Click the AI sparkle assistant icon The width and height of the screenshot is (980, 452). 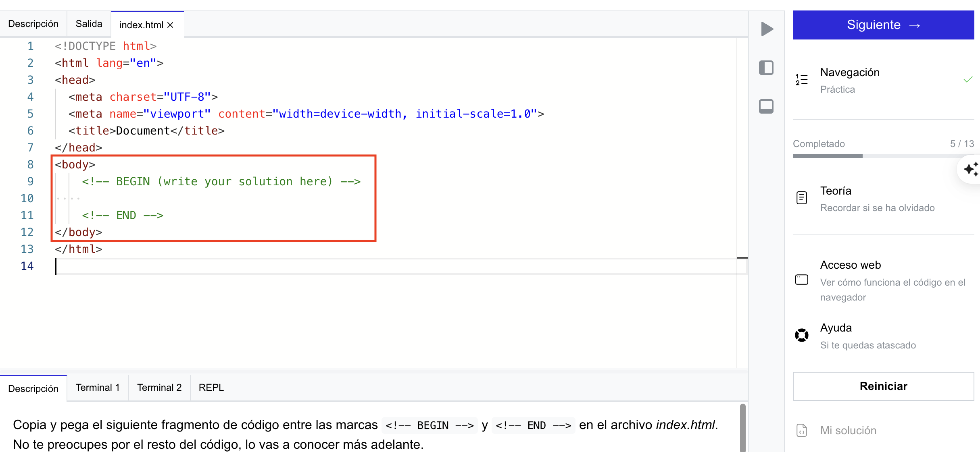971,169
